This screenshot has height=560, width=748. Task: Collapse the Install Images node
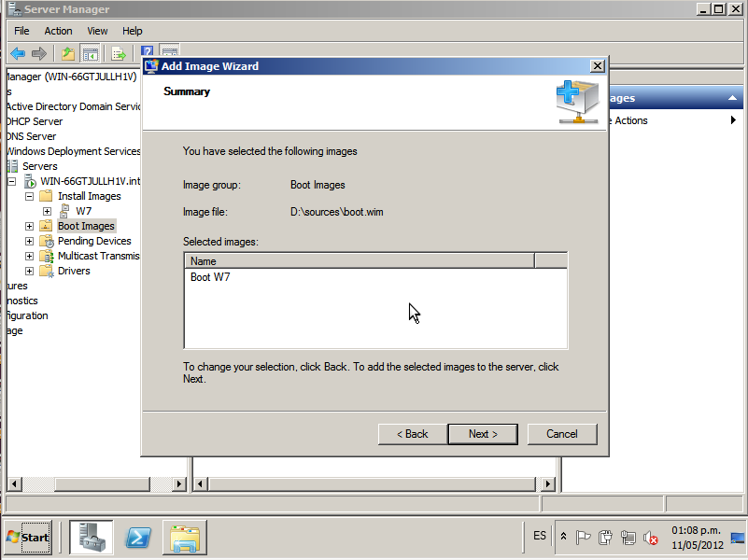pos(30,196)
